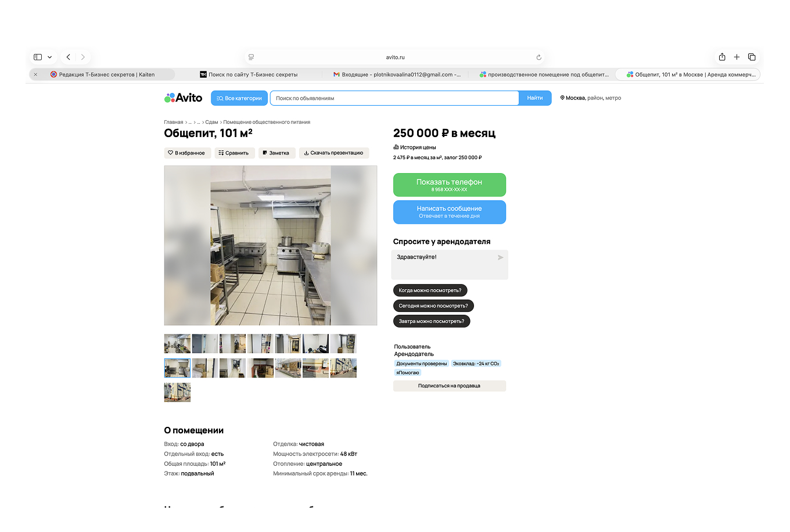
Task: Close the Kaiten tab with the x
Action: pos(35,74)
